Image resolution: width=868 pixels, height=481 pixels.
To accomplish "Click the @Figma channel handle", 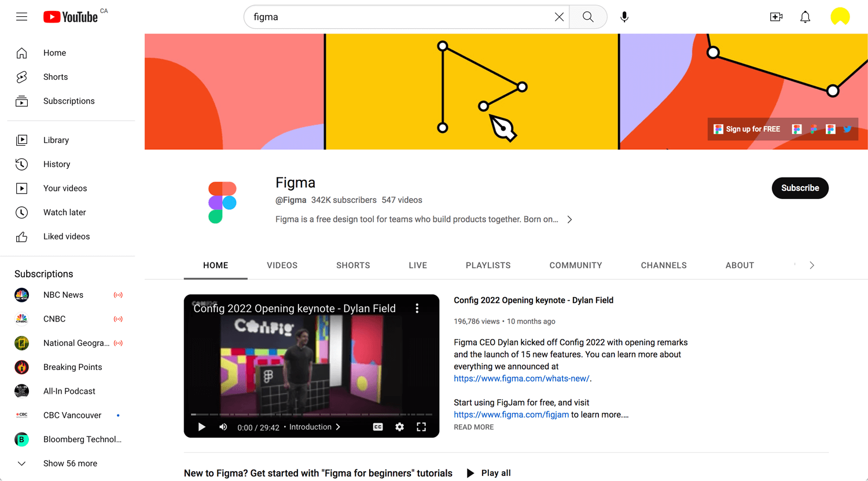I will pos(290,200).
